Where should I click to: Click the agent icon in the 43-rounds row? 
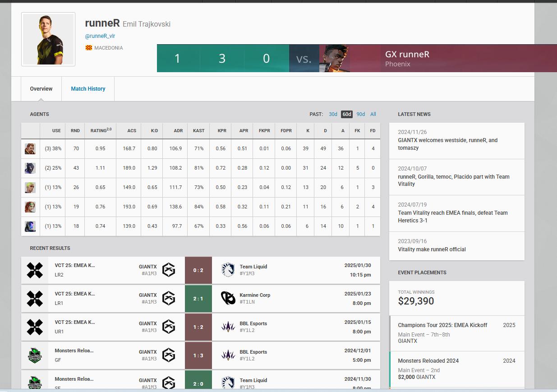click(x=30, y=168)
